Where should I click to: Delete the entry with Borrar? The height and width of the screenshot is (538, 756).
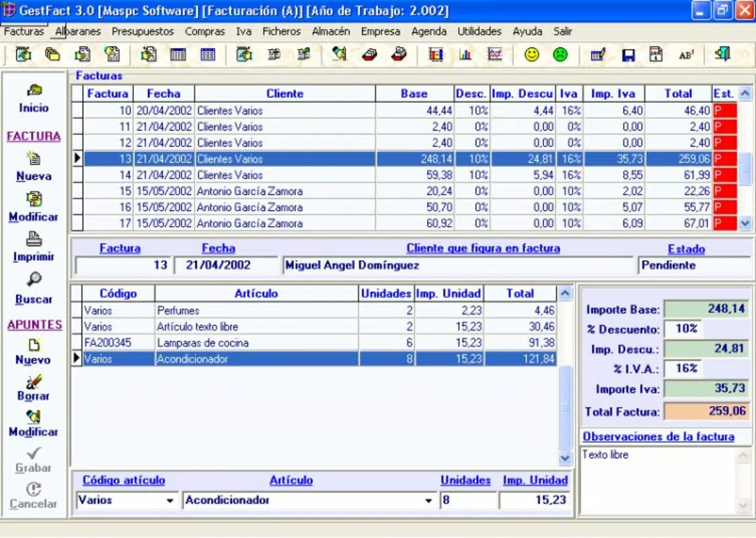pos(34,388)
